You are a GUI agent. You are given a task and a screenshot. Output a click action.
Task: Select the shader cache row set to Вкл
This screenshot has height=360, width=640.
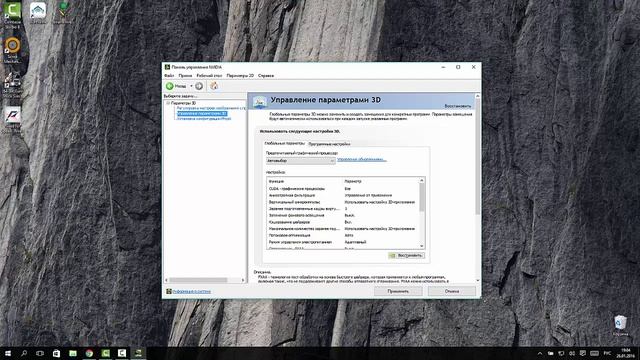click(342, 222)
